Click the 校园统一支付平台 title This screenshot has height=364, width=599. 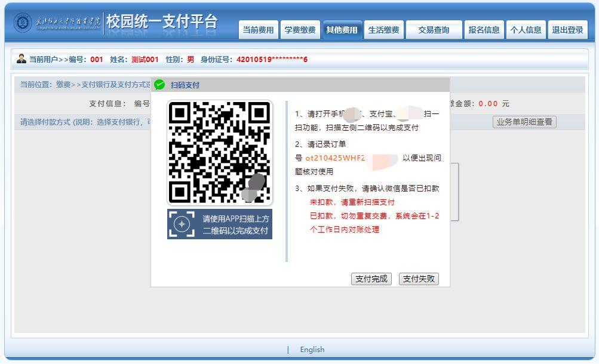162,21
